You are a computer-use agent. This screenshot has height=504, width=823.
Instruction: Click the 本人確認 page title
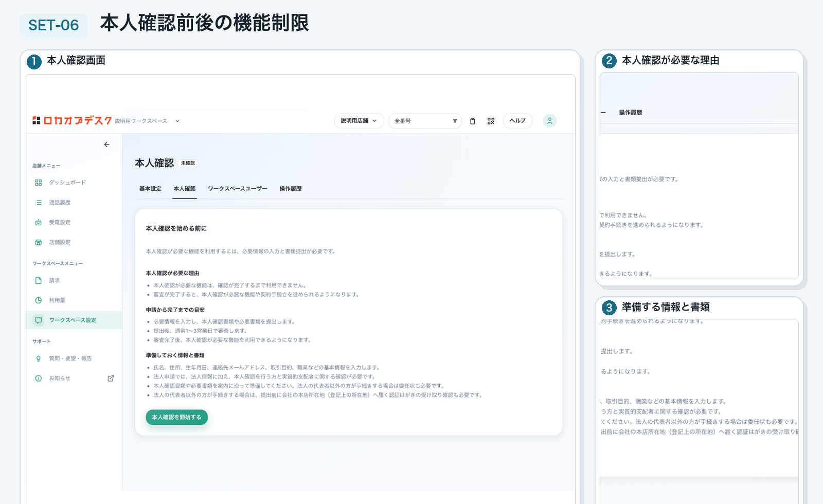click(x=154, y=163)
